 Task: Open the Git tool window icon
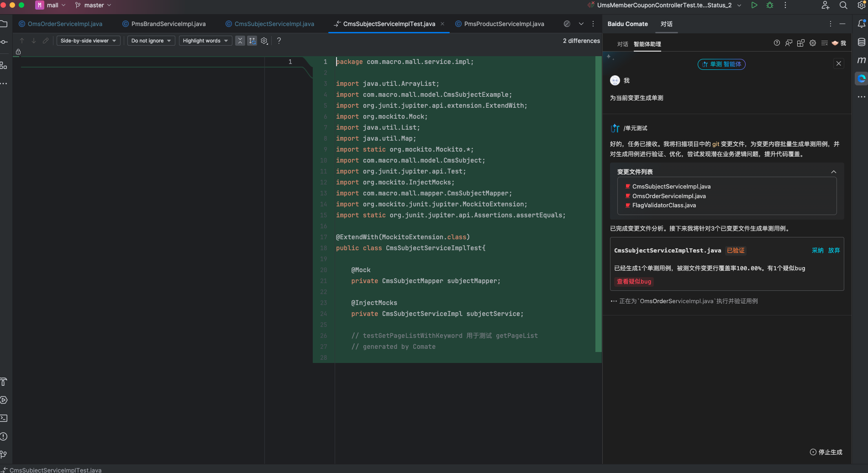4,455
